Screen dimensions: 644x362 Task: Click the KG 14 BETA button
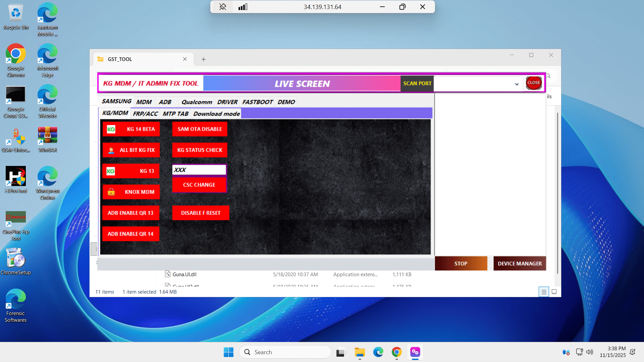(131, 129)
